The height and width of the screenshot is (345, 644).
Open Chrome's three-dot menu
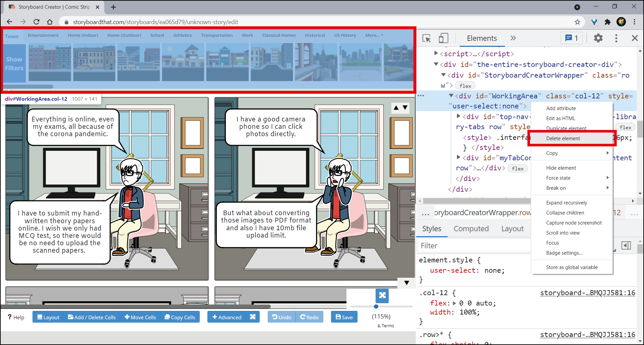point(634,22)
